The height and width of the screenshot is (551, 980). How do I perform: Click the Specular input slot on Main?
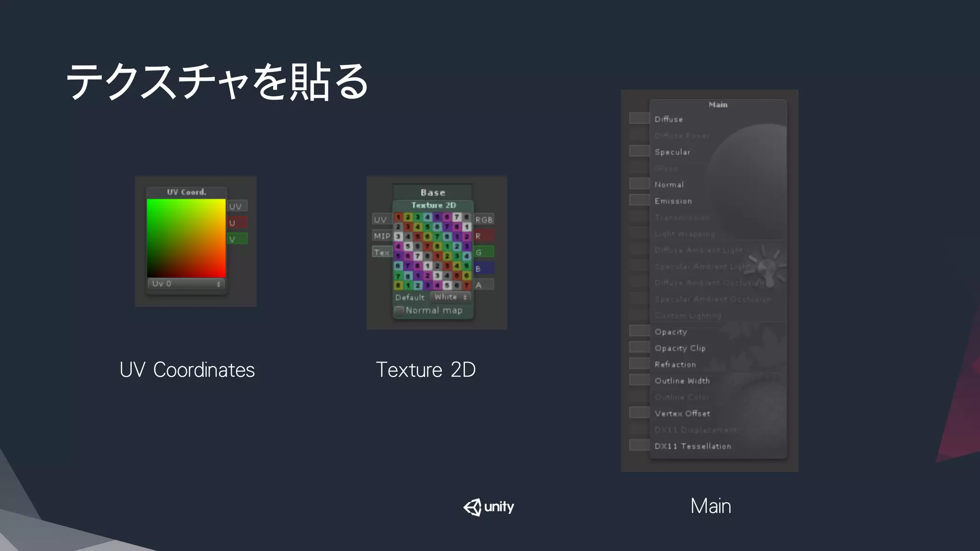(x=639, y=151)
